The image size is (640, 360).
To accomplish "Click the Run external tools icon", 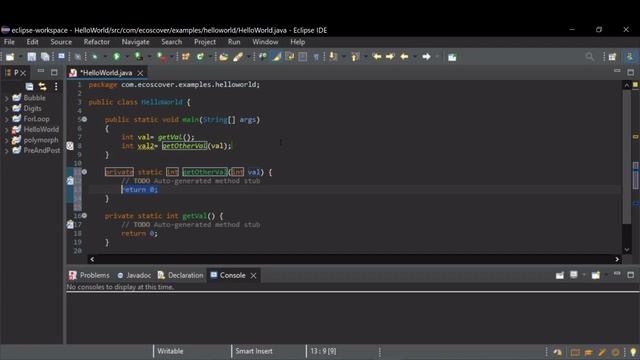I will [162, 57].
